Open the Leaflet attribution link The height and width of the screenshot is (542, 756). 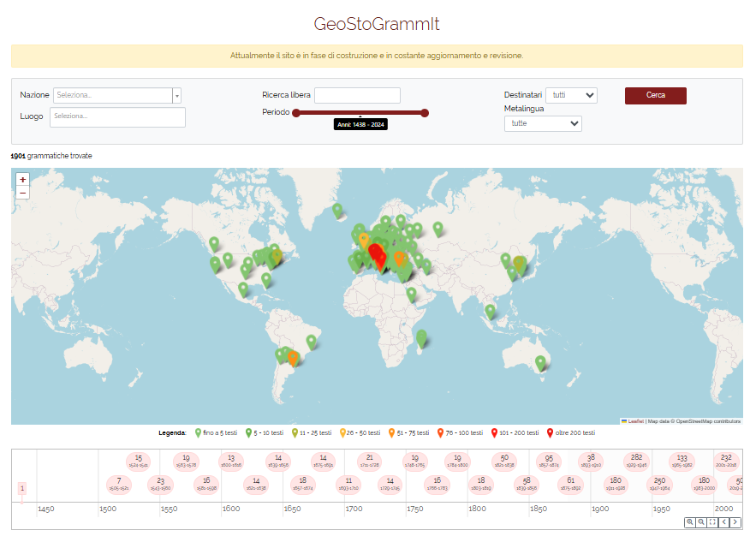635,421
